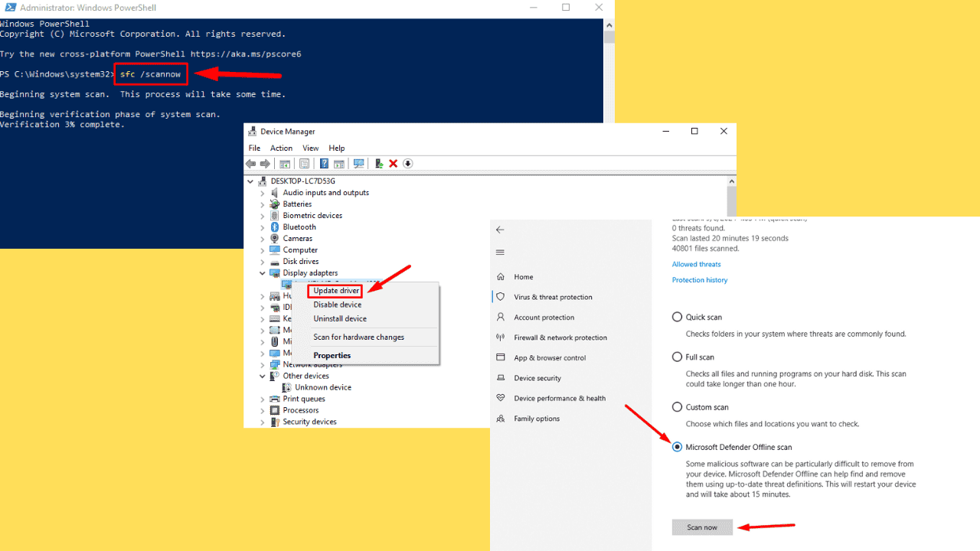The width and height of the screenshot is (980, 551).
Task: Click the down-arrow circle toolbar icon in Device Manager
Action: click(x=408, y=164)
